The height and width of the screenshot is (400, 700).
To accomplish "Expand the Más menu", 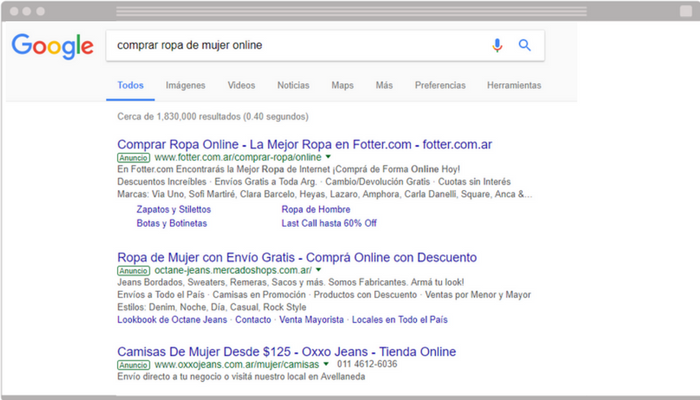I will 384,85.
